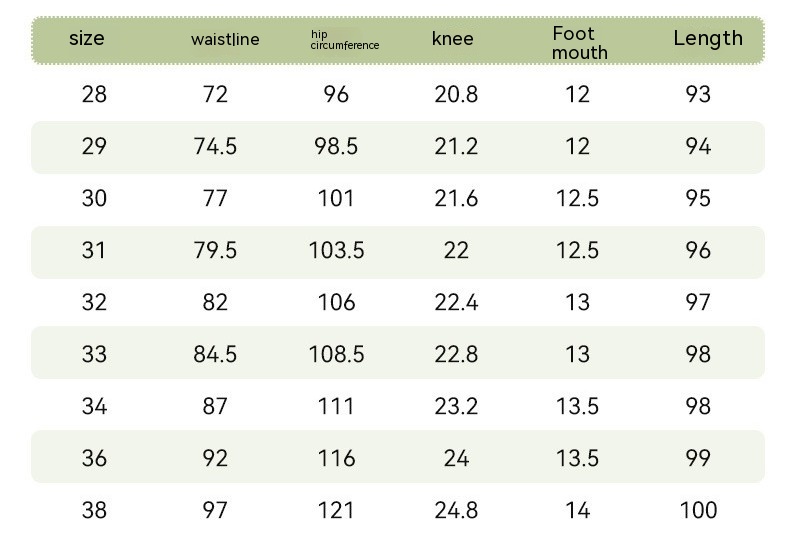Click waistline value 74.5
This screenshot has height=537, width=790.
(215, 147)
